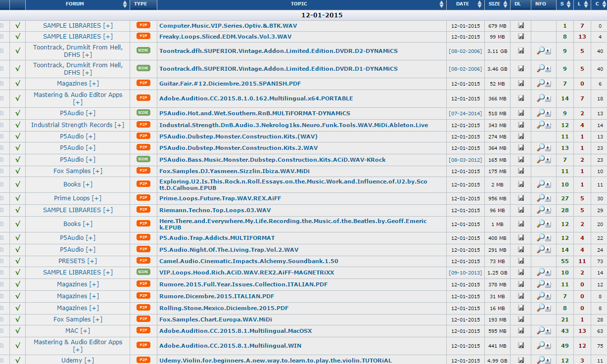Expand [+] next to Industrial Strength Records
607x364 pixels.
(119, 125)
